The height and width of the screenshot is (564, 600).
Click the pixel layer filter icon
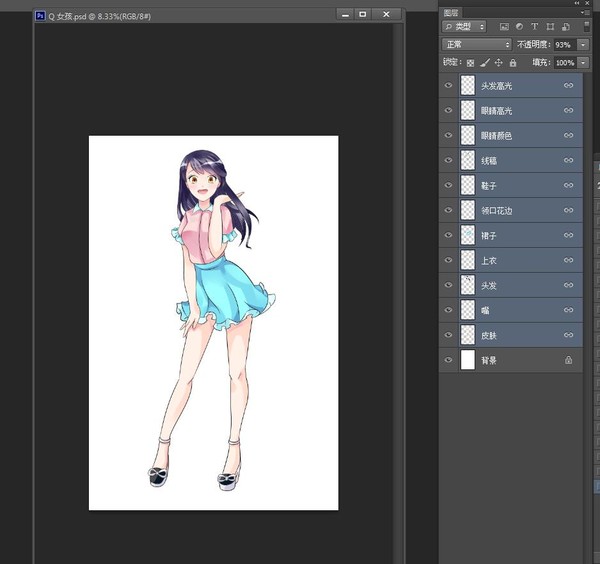click(504, 26)
